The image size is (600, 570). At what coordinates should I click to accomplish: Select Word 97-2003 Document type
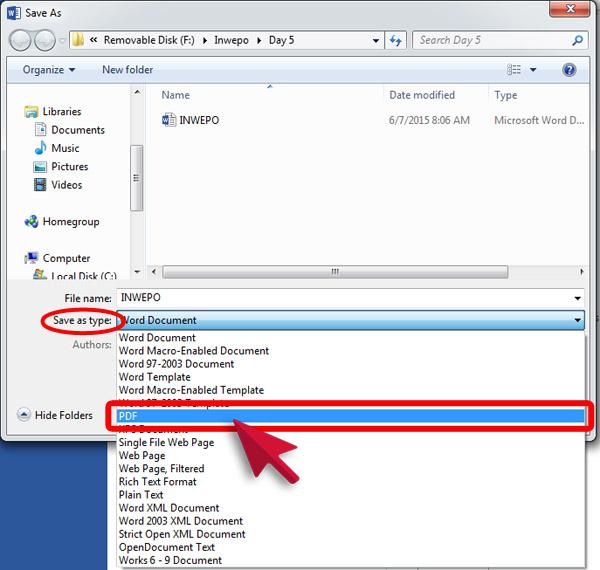pos(351,364)
